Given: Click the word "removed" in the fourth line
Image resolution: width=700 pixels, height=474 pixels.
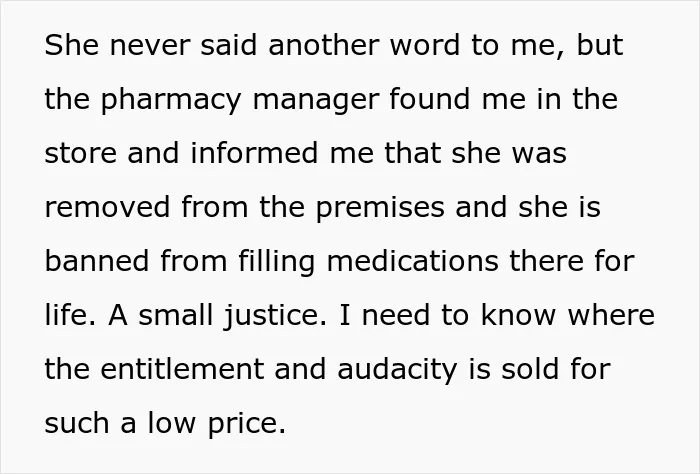Looking at the screenshot, I should click(x=108, y=207).
